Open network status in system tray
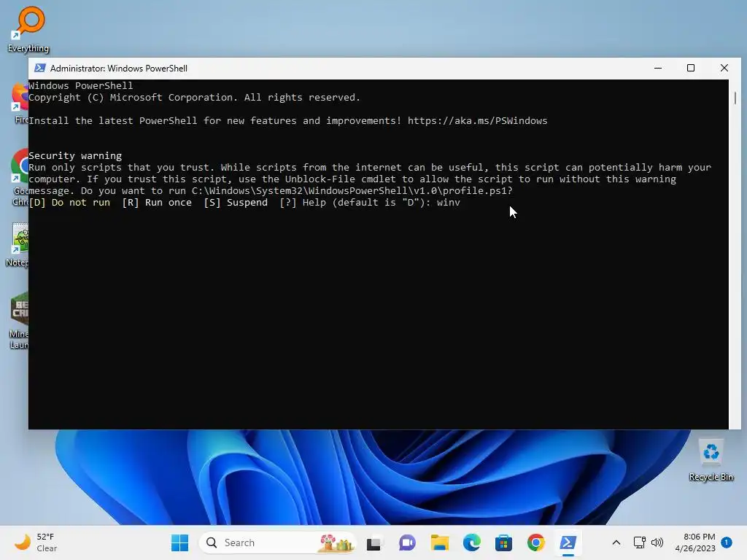 pyautogui.click(x=639, y=542)
